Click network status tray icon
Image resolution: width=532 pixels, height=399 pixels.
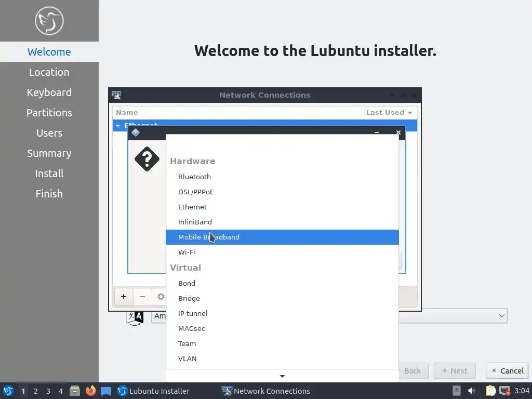pyautogui.click(x=505, y=391)
